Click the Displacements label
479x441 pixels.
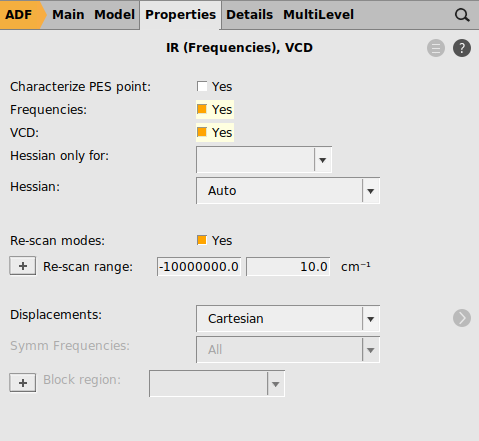click(56, 315)
